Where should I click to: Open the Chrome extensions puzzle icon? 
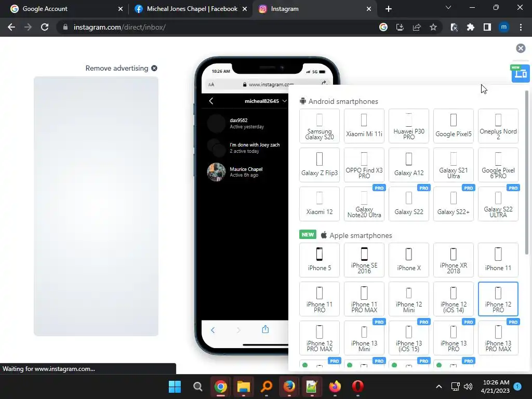tap(470, 27)
